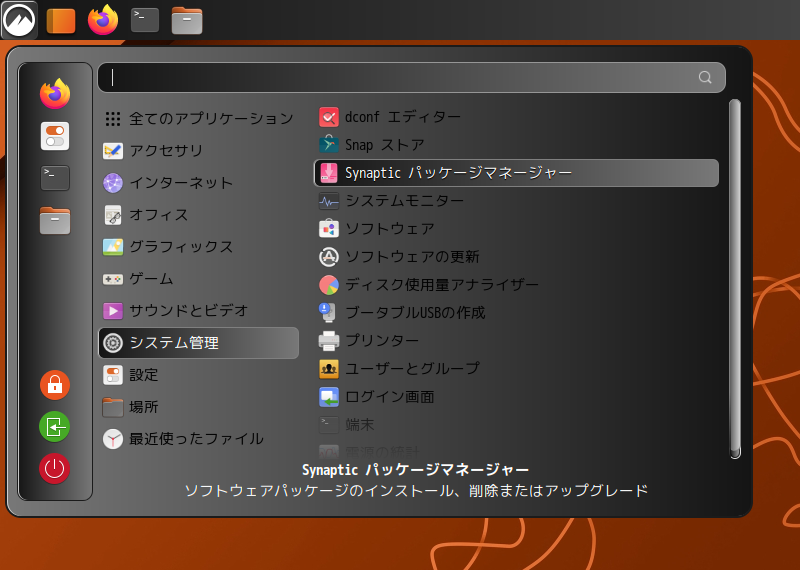This screenshot has width=800, height=570.
Task: Click the Synaptic pink download icon
Action: [329, 173]
